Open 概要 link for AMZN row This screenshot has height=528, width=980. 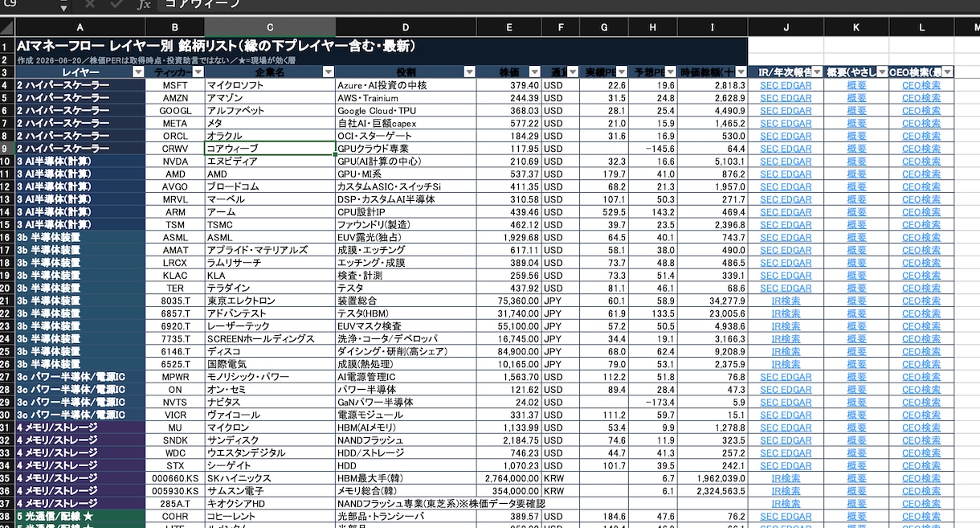tap(856, 98)
